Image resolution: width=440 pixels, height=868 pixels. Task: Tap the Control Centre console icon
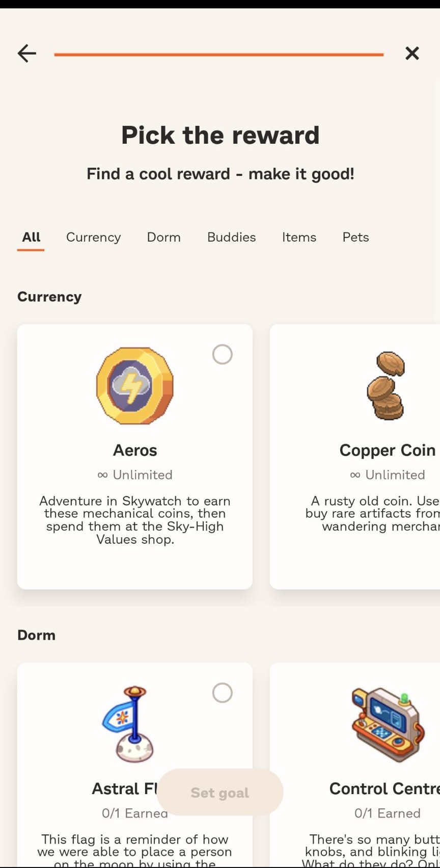click(x=388, y=724)
